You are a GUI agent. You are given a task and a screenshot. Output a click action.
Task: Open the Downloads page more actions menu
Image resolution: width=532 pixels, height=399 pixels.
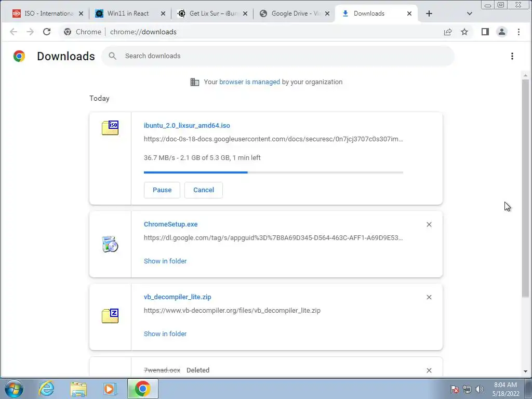pyautogui.click(x=512, y=56)
